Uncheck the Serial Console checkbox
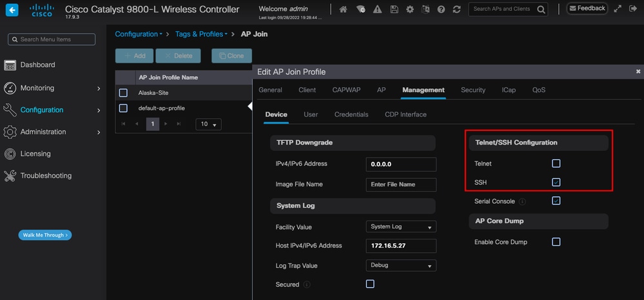The height and width of the screenshot is (300, 644). 556,201
